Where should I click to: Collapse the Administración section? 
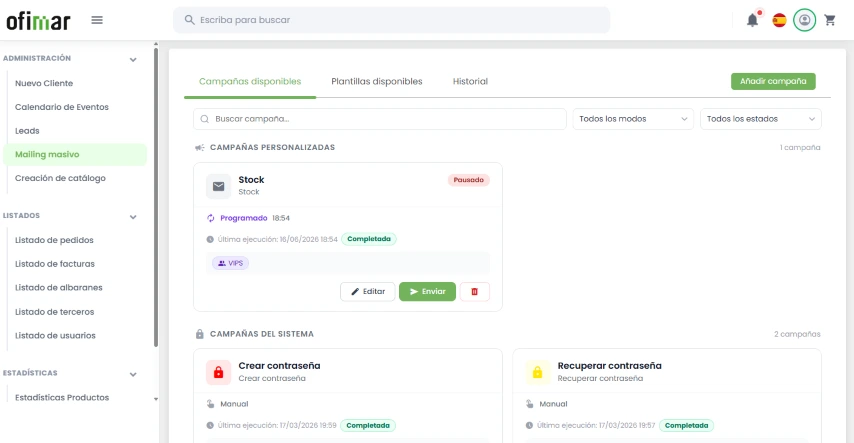click(x=133, y=59)
